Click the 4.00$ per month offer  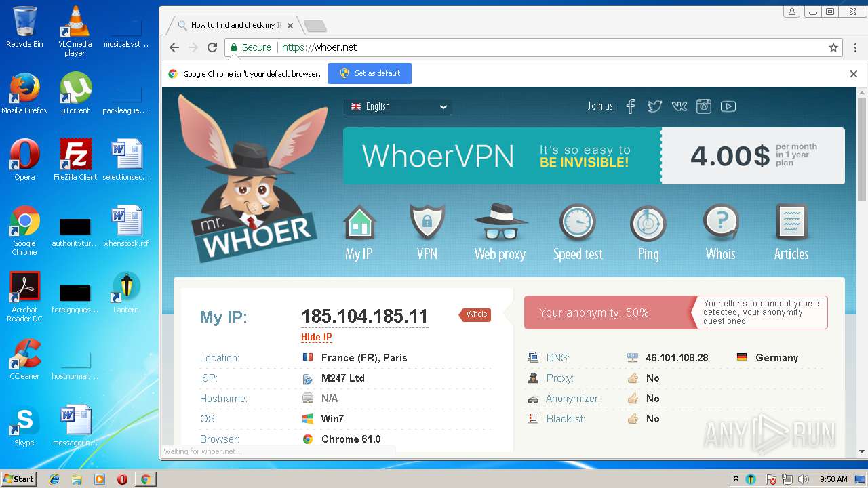click(753, 156)
